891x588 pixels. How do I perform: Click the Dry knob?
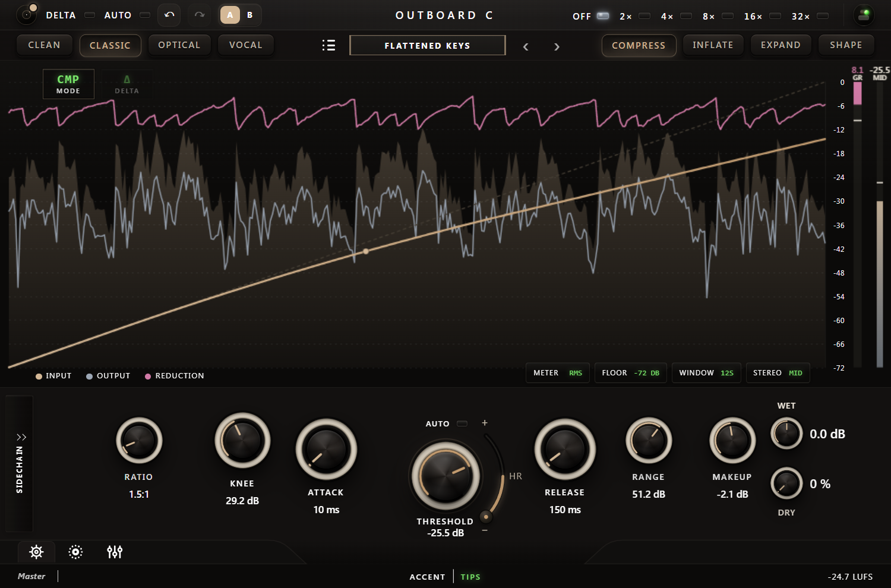(x=786, y=483)
